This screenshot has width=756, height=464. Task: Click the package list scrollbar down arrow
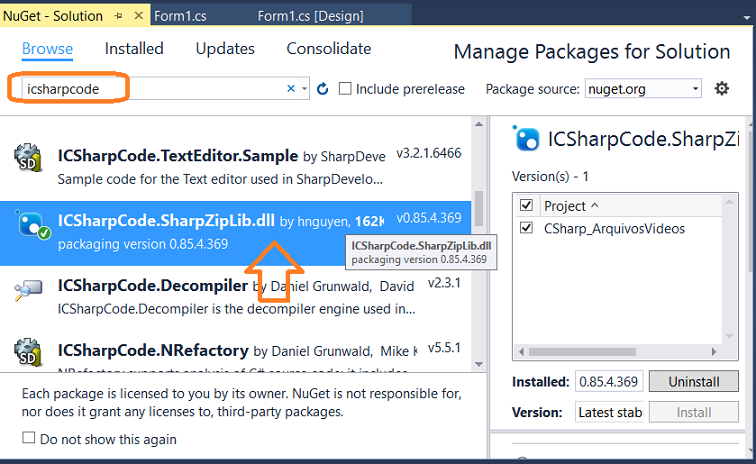tap(479, 364)
